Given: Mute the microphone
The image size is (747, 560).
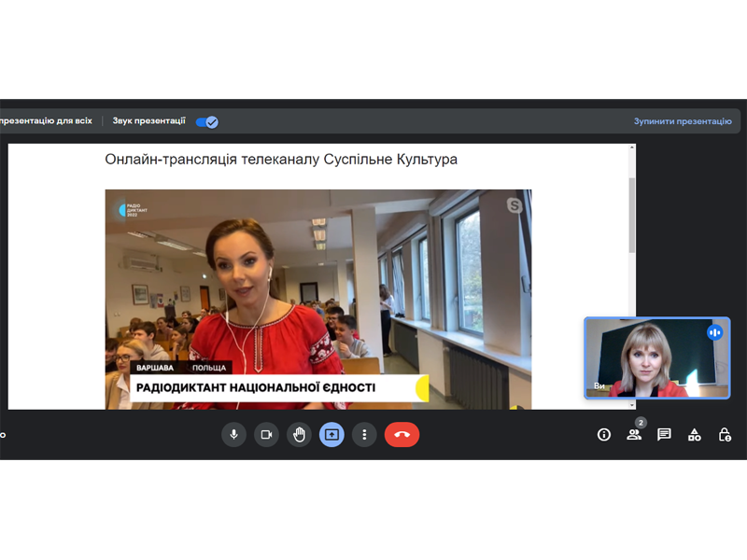Looking at the screenshot, I should [234, 434].
